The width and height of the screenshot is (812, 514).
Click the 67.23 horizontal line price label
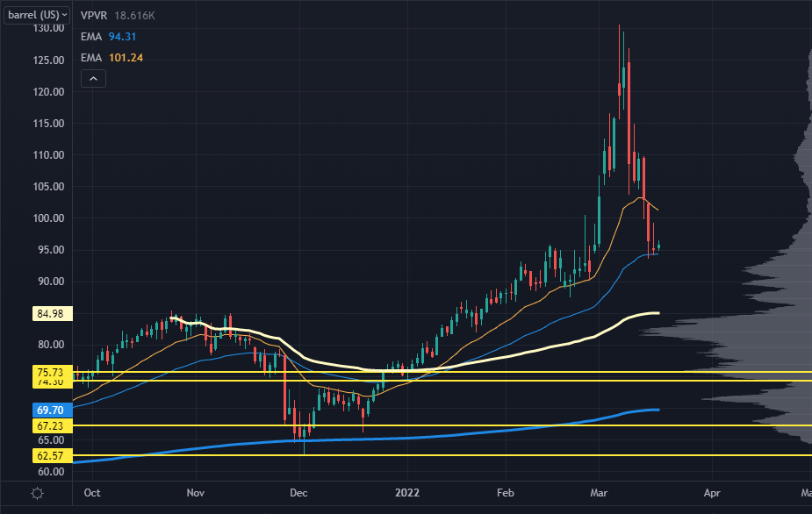click(53, 426)
